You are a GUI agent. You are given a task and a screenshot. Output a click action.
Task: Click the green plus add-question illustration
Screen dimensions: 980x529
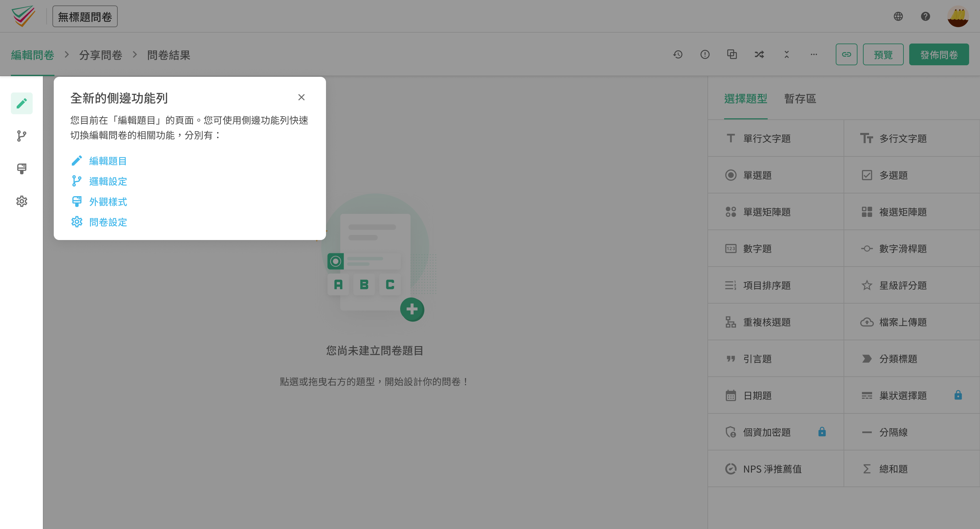pos(412,309)
